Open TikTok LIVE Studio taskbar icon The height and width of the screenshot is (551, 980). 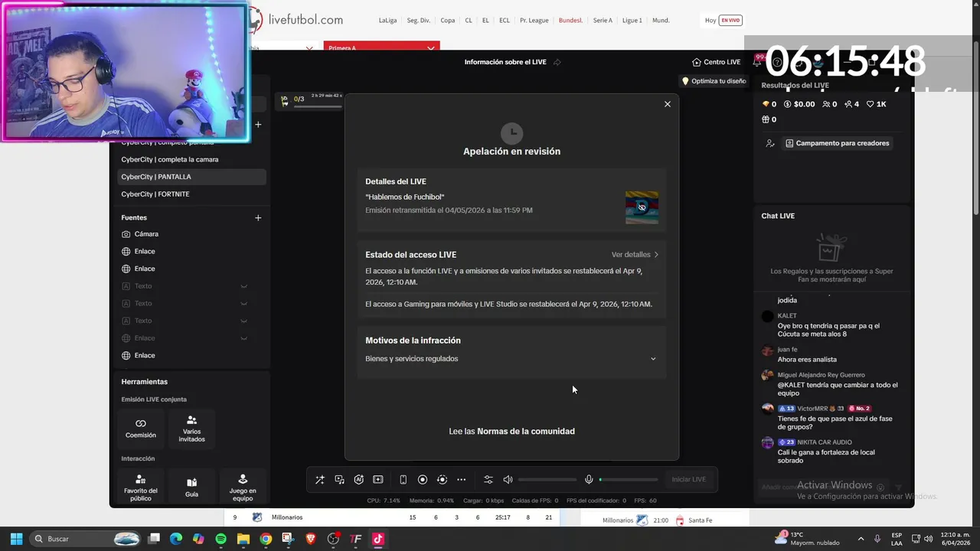click(x=377, y=540)
